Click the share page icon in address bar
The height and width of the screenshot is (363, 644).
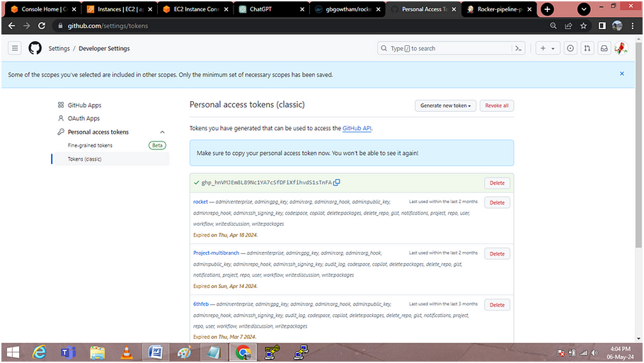pyautogui.click(x=568, y=26)
